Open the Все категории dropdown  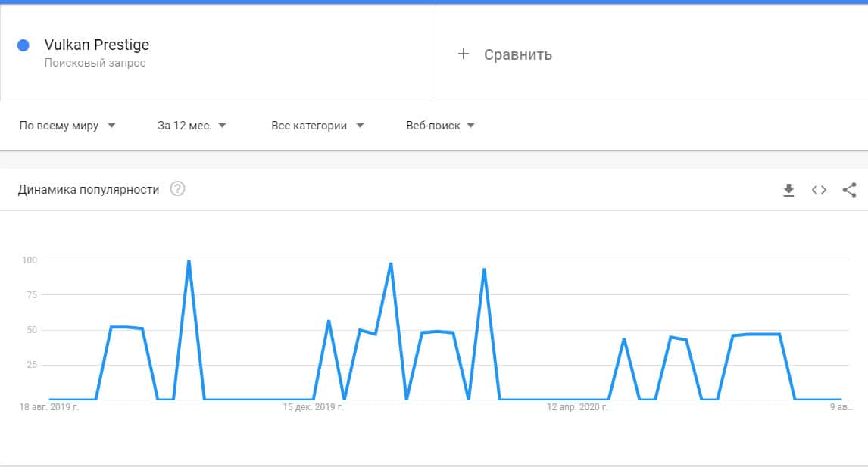coord(317,126)
